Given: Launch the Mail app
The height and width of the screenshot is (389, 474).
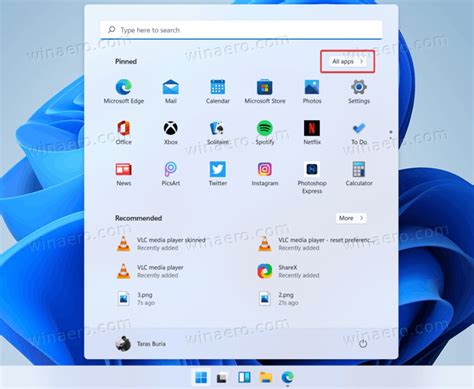Looking at the screenshot, I should click(171, 91).
